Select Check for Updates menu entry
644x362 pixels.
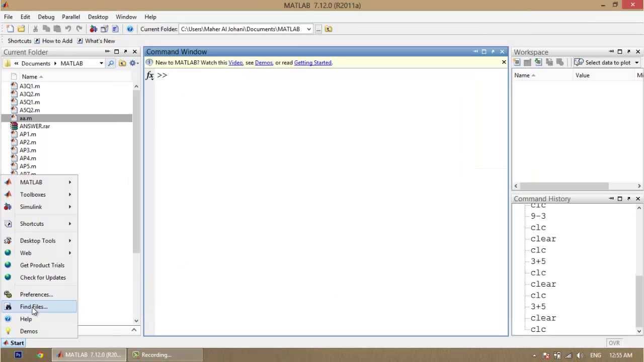(39, 278)
